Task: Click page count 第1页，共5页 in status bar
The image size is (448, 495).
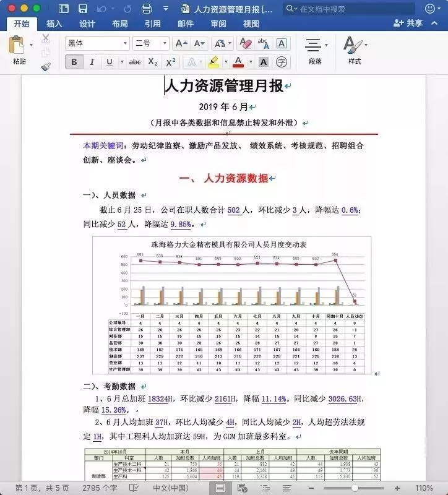Action: [42, 488]
